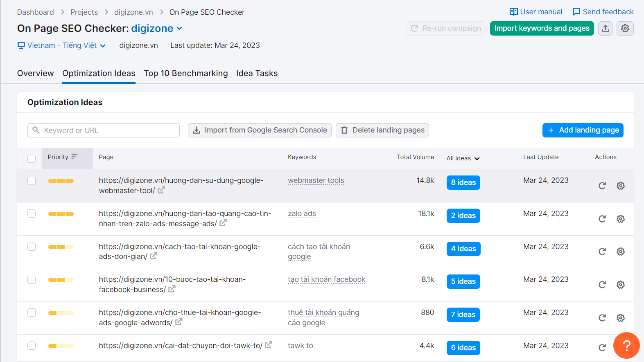Open external link for google-webmaster-tool page
Screen dimensions: 644x362
click(161, 190)
